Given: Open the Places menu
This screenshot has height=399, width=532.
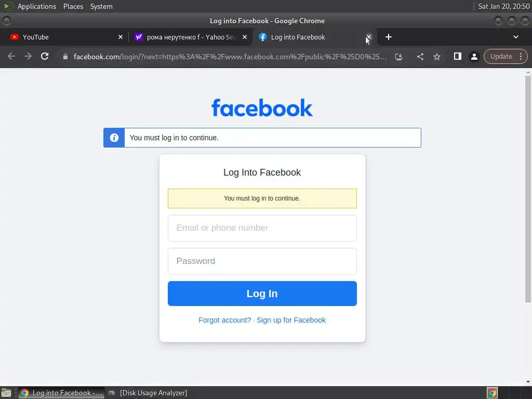Looking at the screenshot, I should point(73,6).
